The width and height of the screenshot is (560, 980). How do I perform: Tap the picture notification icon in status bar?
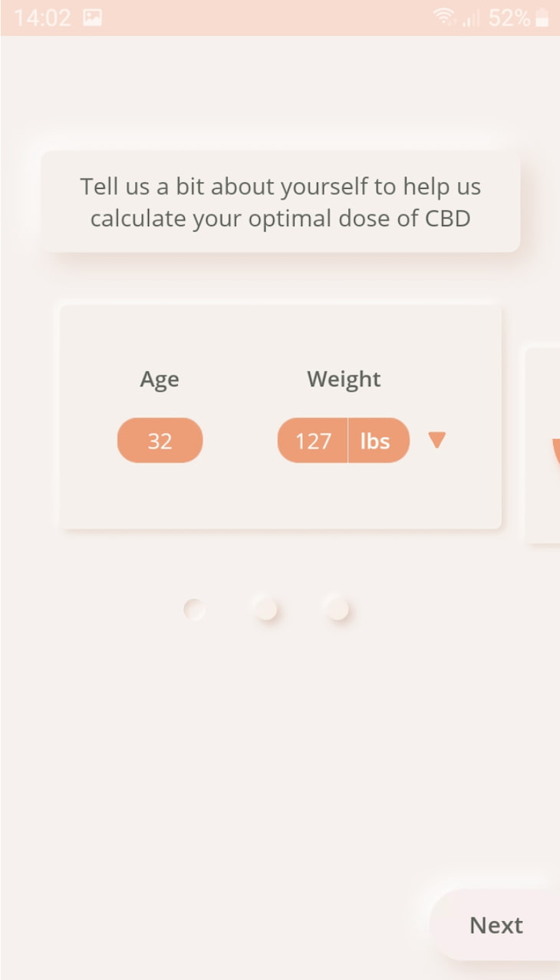93,18
